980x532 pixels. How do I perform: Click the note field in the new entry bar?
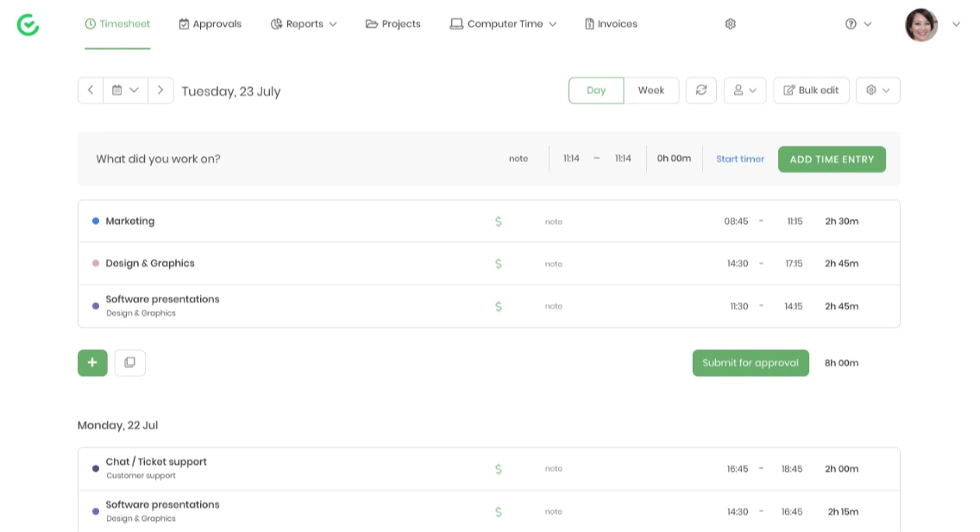[518, 159]
